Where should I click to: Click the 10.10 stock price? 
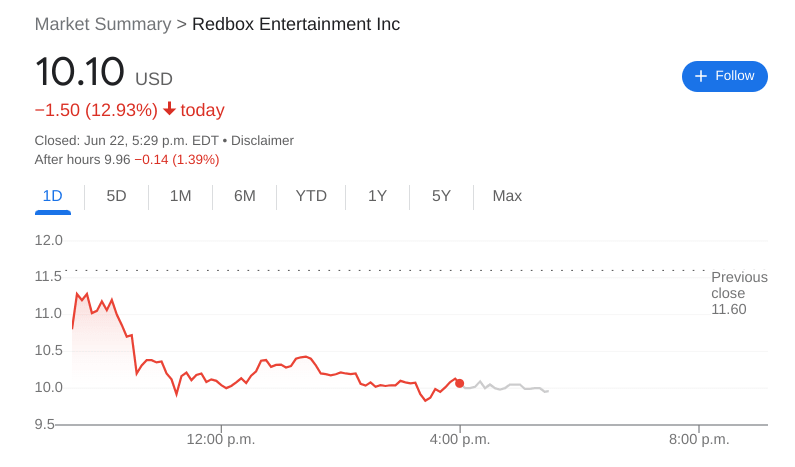pyautogui.click(x=79, y=73)
